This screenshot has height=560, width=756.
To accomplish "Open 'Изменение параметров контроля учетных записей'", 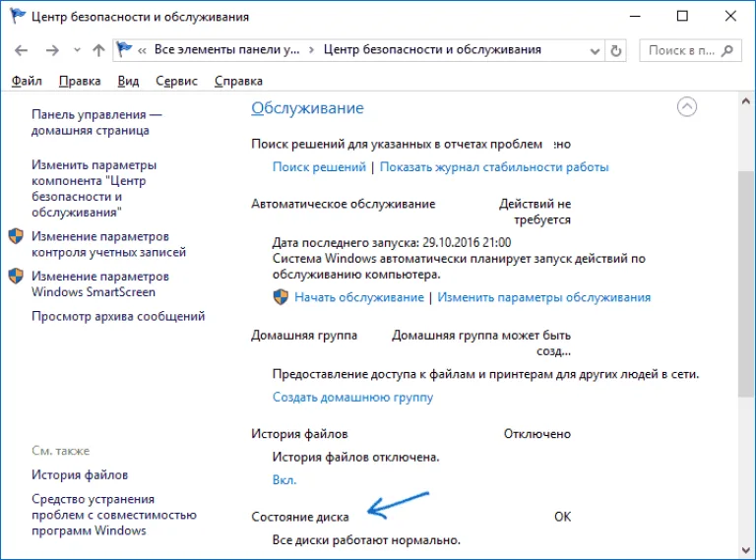I will 108,244.
